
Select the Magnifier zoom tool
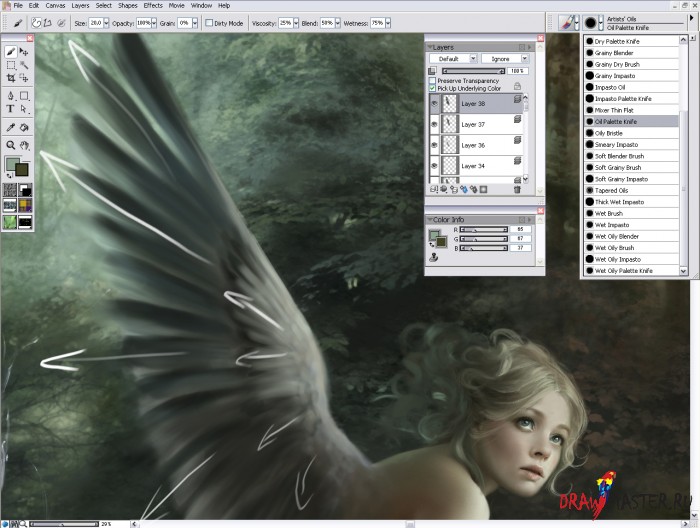pyautogui.click(x=11, y=145)
